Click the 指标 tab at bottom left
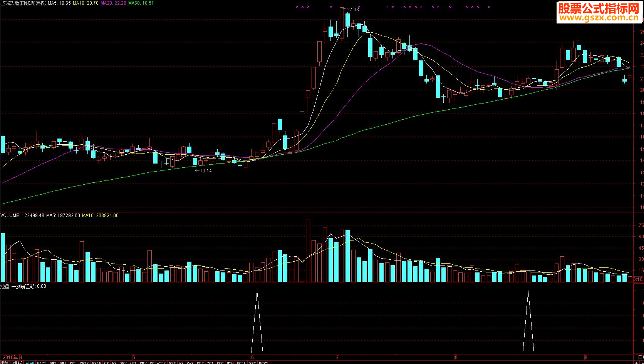 [6, 362]
